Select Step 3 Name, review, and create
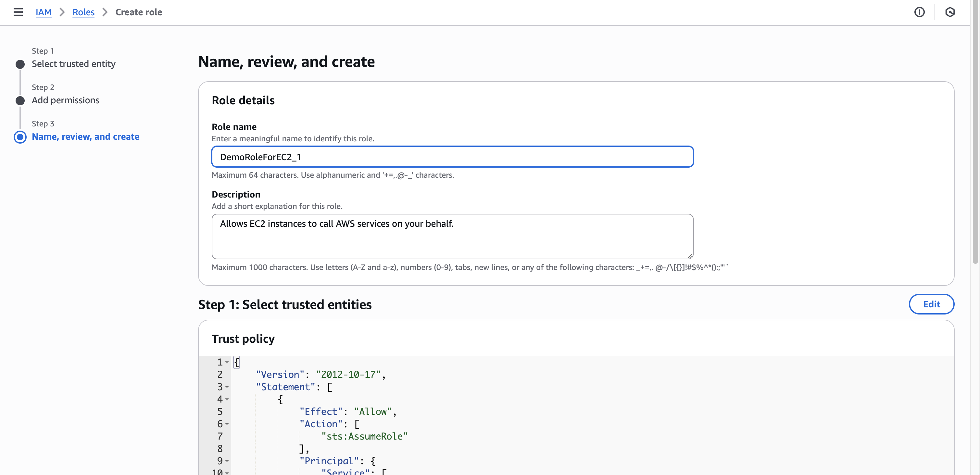This screenshot has height=475, width=980. [85, 137]
